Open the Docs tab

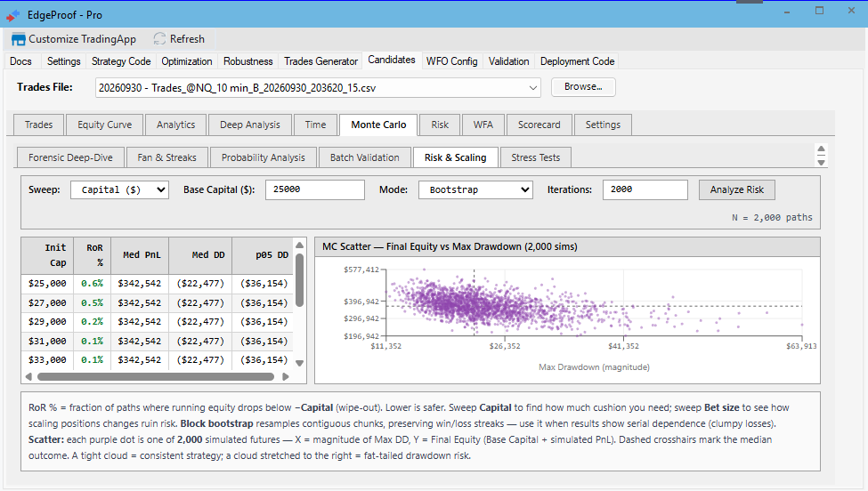[x=21, y=61]
